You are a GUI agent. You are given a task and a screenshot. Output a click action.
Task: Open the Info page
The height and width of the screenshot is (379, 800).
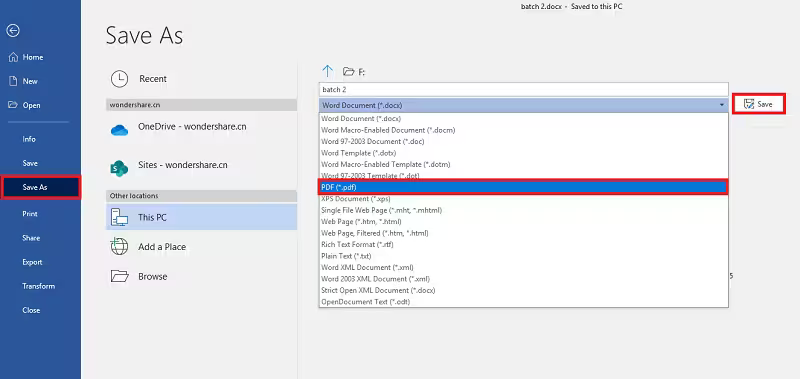29,139
